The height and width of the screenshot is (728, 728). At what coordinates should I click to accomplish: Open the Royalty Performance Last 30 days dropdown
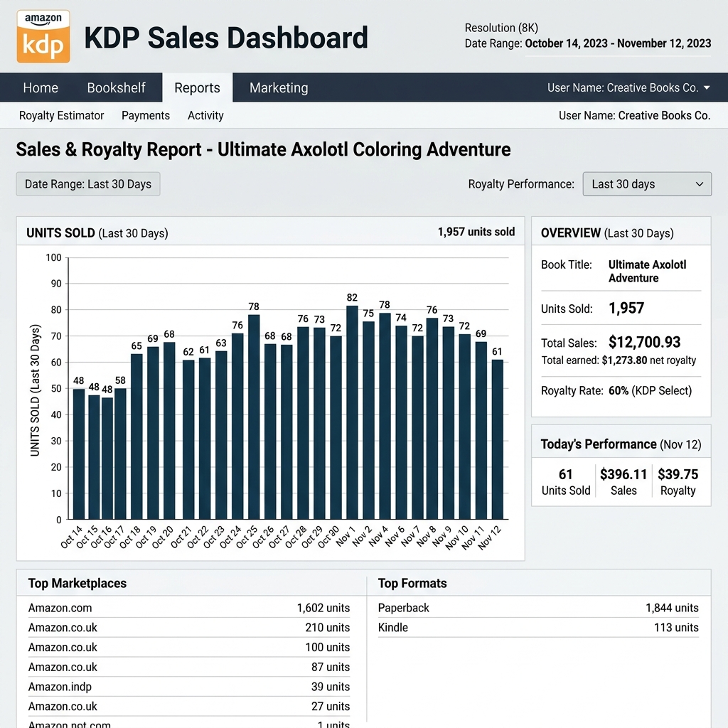647,184
